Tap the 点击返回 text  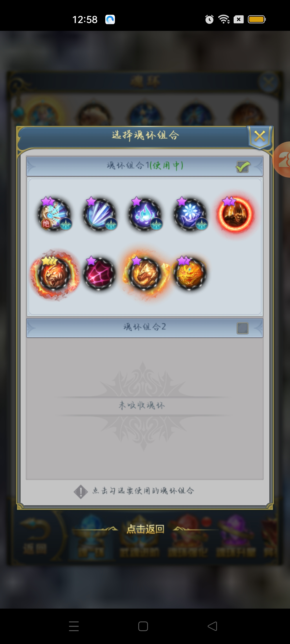coord(145,529)
